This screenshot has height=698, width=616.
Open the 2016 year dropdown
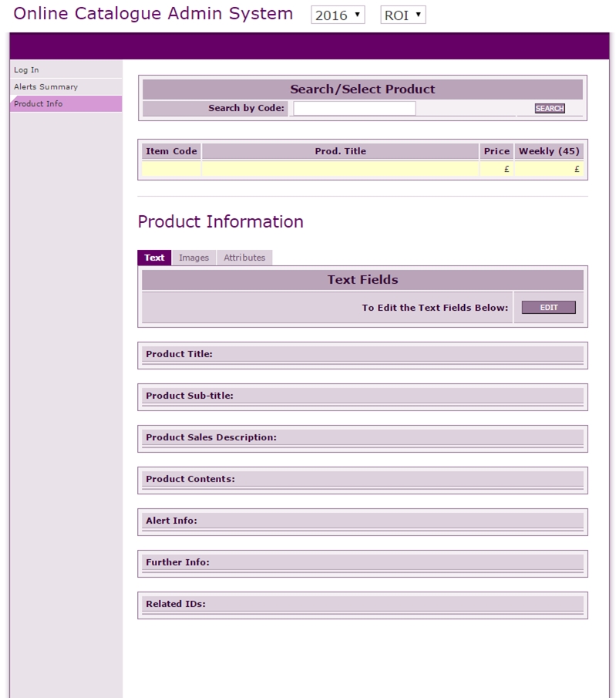(338, 15)
